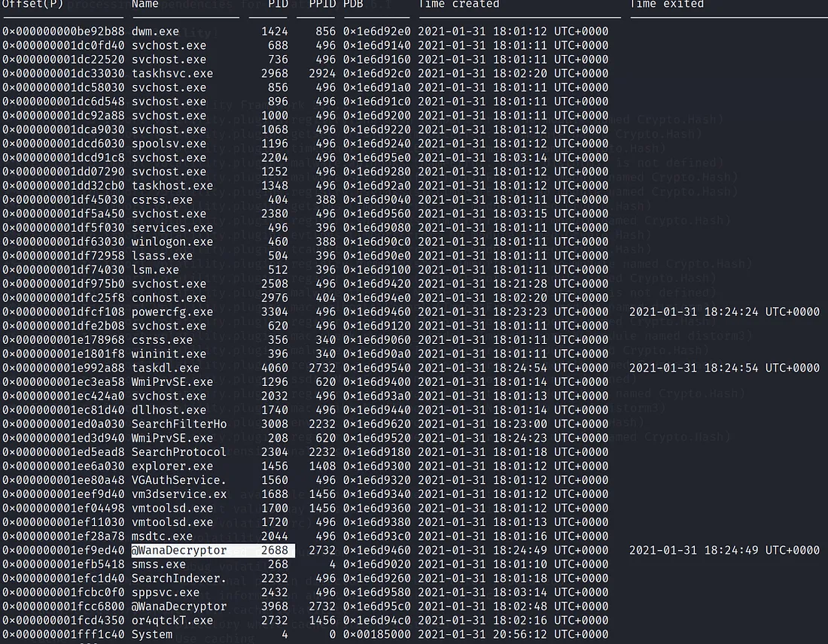828x644 pixels.
Task: Click the explorer.exe process name
Action: pyautogui.click(x=172, y=466)
